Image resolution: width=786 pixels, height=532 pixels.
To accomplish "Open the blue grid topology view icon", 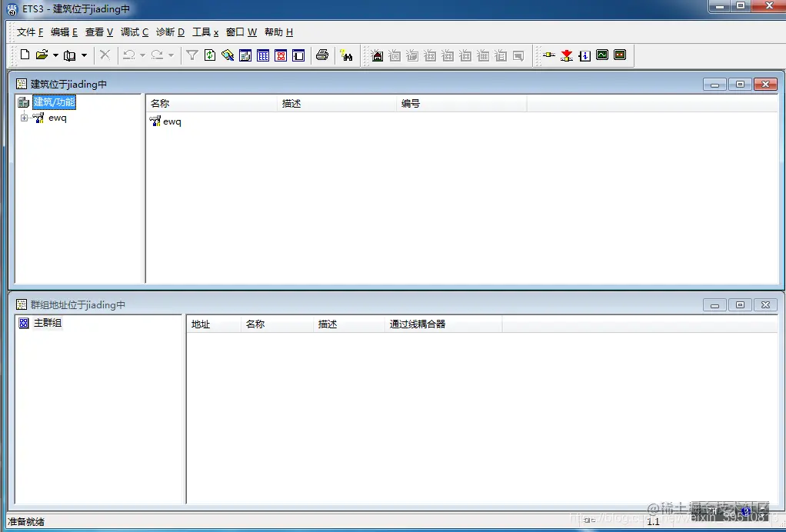I will (263, 55).
